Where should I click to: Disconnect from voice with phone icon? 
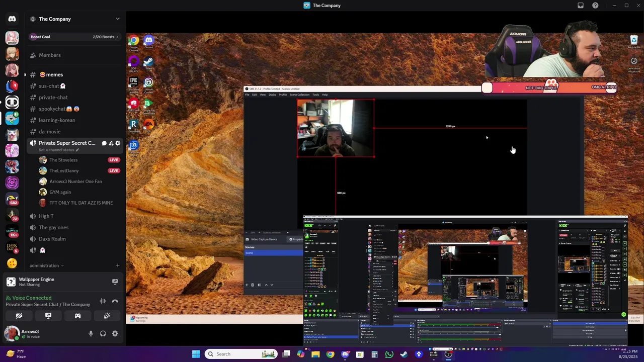pyautogui.click(x=115, y=301)
